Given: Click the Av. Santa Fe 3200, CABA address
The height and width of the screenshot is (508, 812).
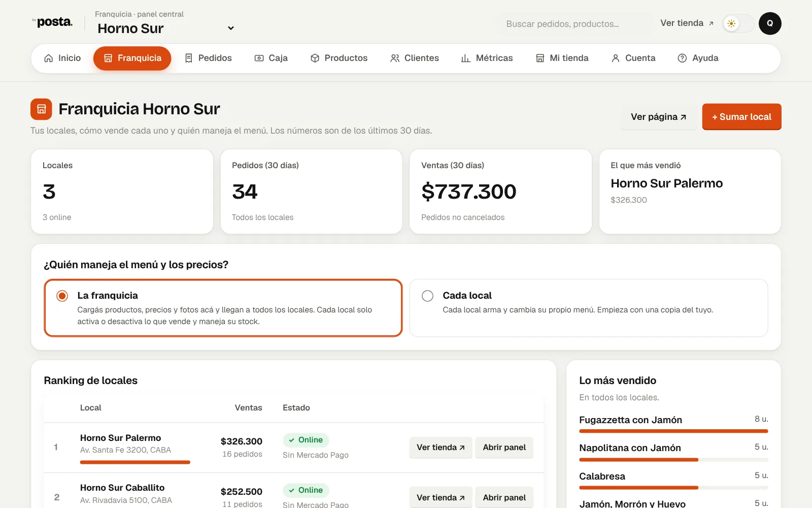Looking at the screenshot, I should 125,450.
